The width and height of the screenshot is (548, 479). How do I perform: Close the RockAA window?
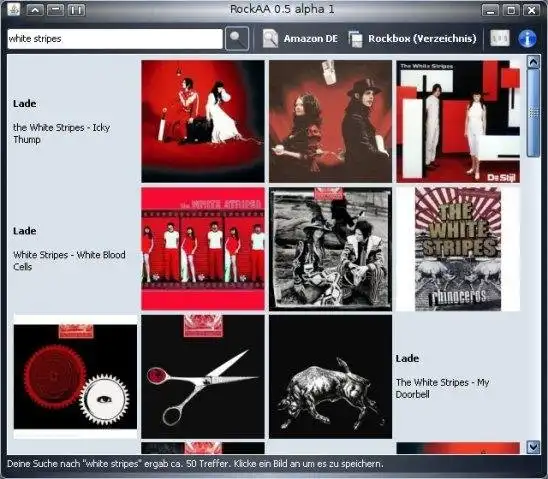531,10
